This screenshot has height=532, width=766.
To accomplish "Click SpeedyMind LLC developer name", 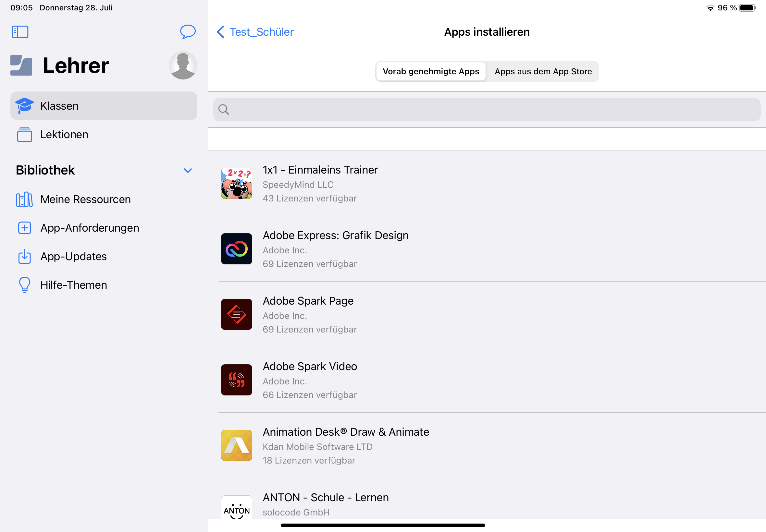I will pos(298,185).
